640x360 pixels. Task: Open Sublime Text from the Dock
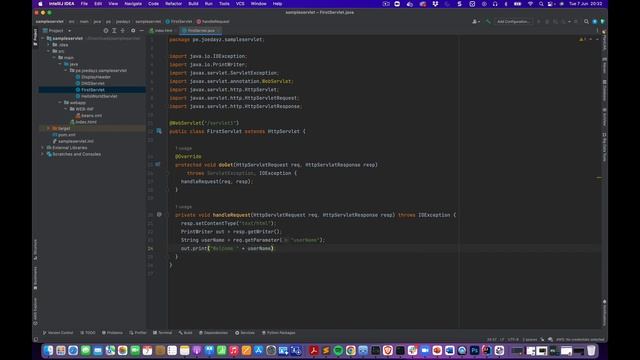pos(326,350)
